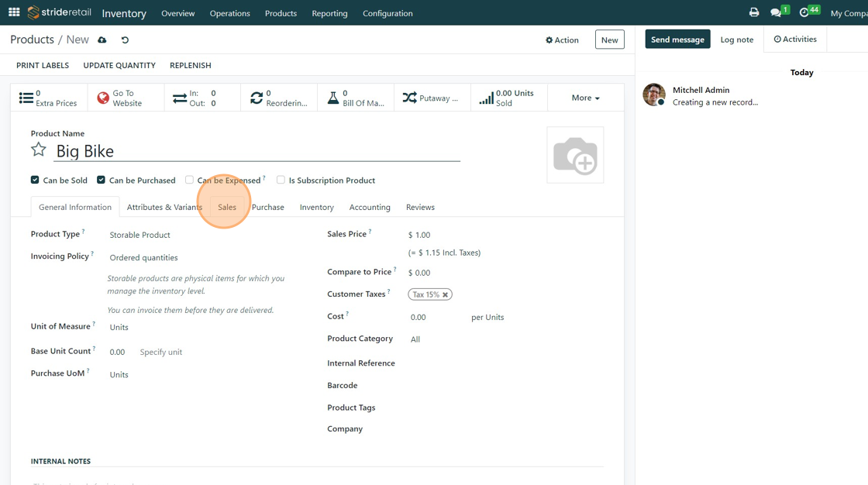Click the New button

click(609, 40)
